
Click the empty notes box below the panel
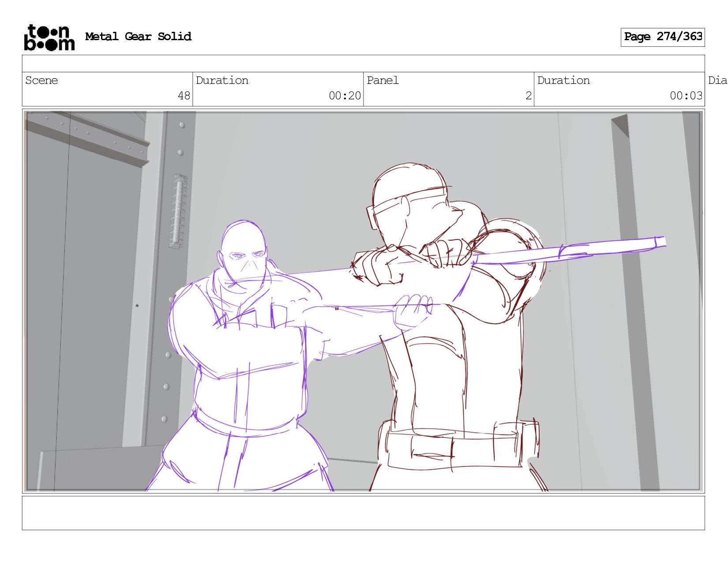coord(363,513)
